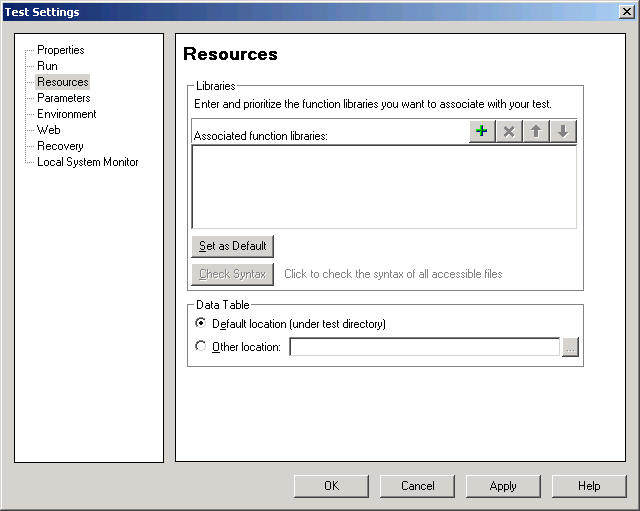
Task: Move the library up with the up arrow icon
Action: [x=536, y=131]
